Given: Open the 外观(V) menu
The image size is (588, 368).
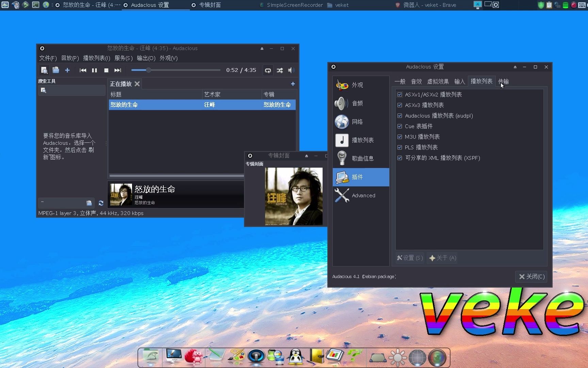Looking at the screenshot, I should [168, 58].
